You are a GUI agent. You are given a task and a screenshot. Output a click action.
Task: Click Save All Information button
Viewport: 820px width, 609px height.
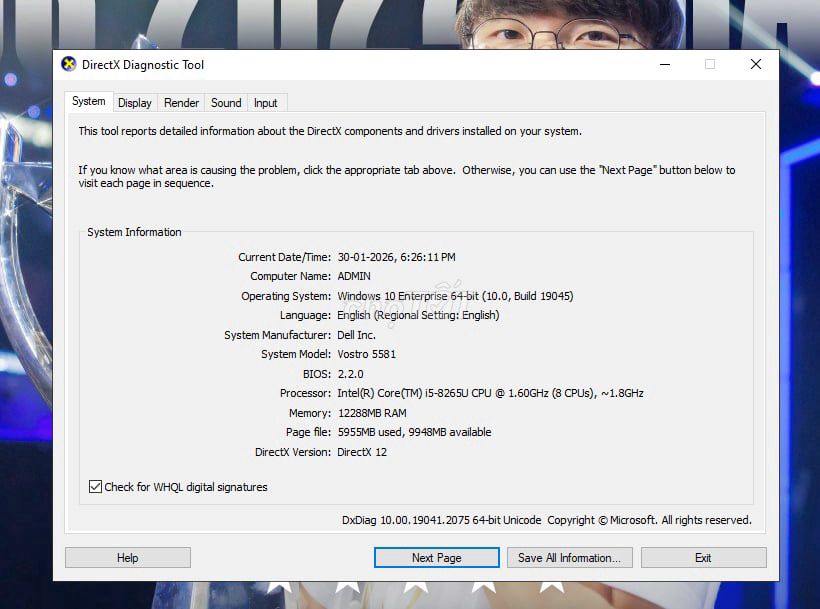click(568, 558)
